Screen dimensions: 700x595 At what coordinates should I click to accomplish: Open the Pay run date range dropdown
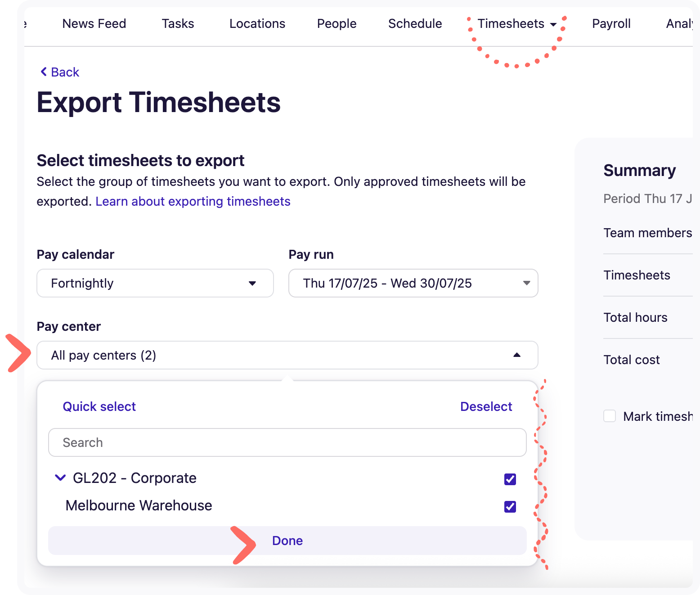point(413,283)
